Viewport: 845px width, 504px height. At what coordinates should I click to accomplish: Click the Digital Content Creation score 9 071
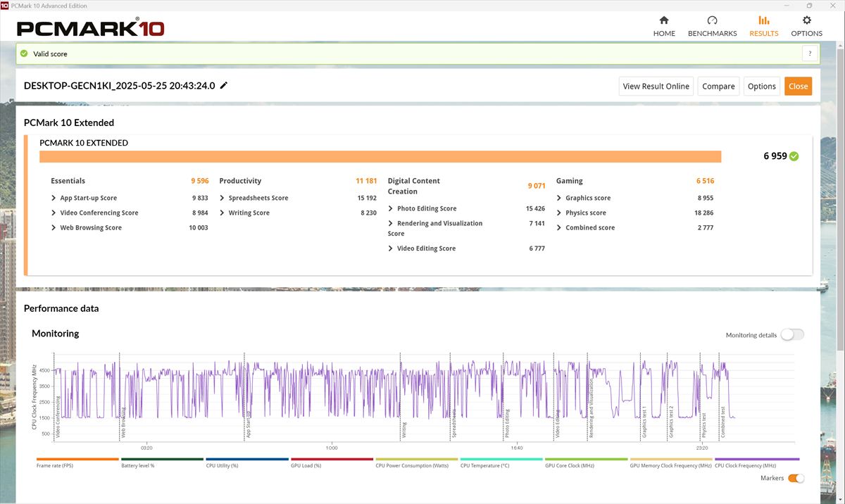[x=537, y=186]
